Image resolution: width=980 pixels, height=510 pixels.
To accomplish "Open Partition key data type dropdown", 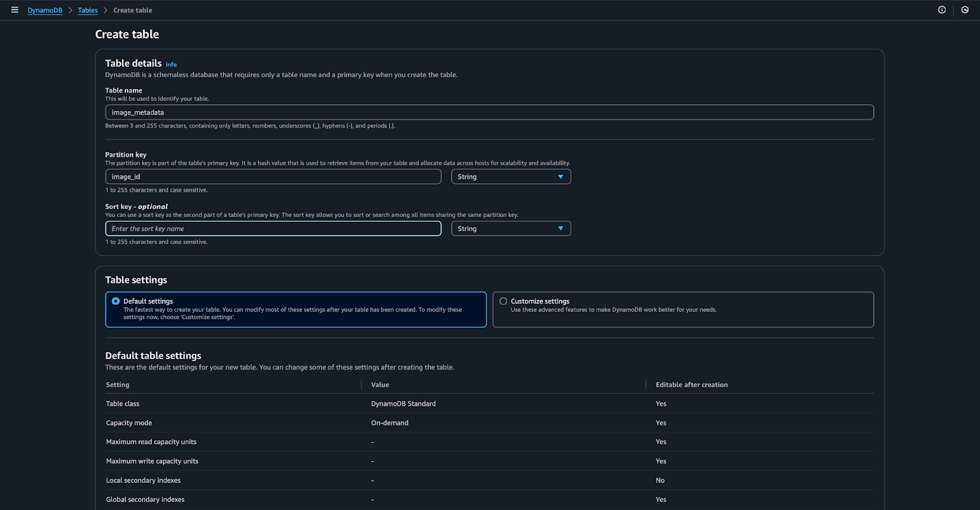I will point(511,177).
